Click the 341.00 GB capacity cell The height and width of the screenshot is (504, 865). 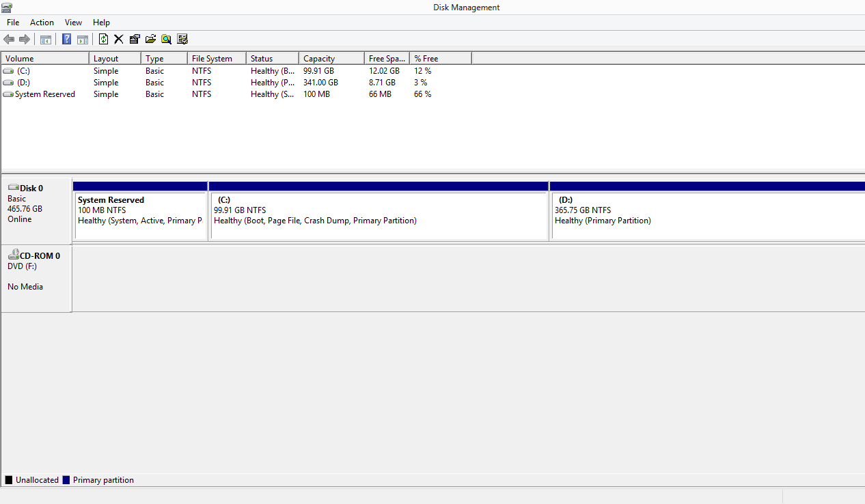click(x=320, y=83)
